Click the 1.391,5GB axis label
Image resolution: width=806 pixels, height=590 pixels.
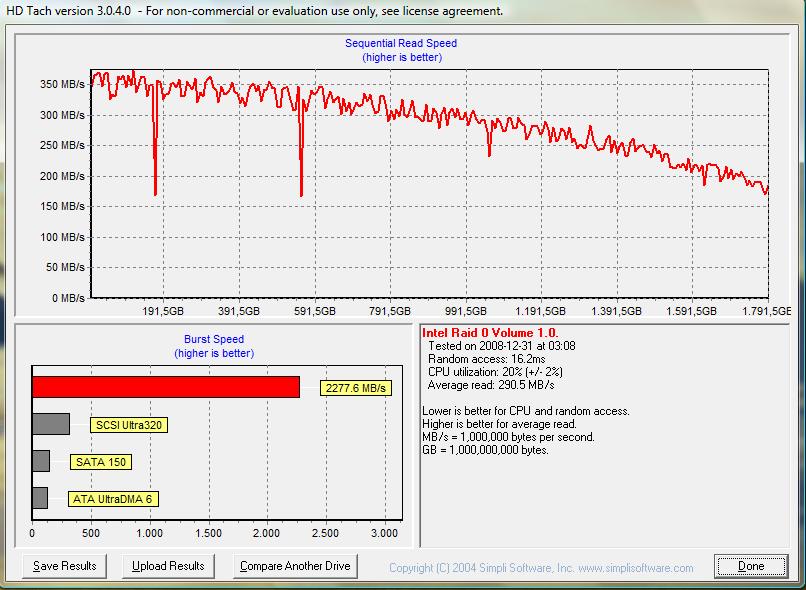coord(616,311)
